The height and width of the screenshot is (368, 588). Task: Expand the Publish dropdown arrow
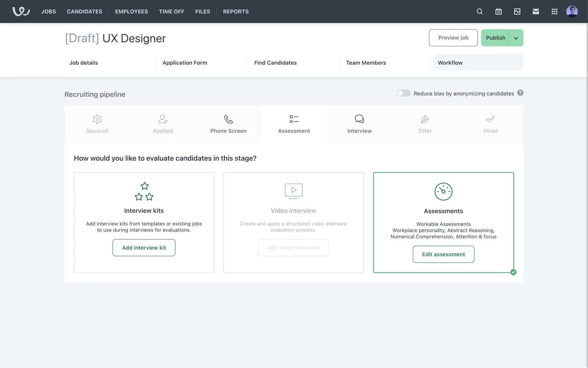pos(516,38)
